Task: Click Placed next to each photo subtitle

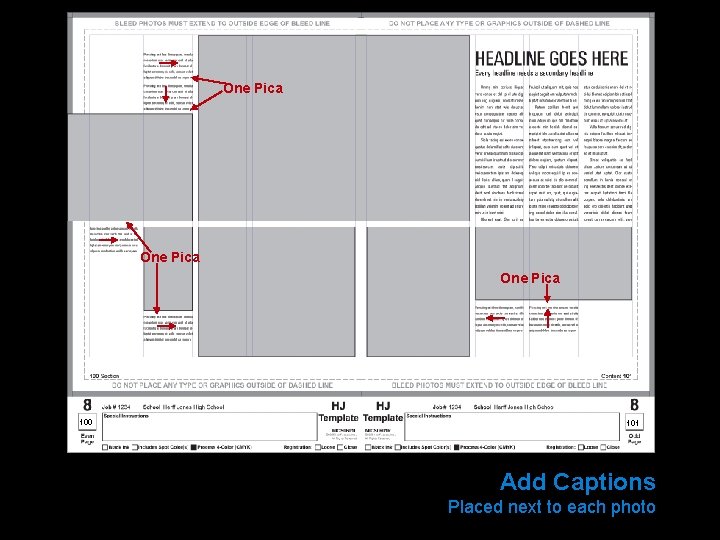Action: [551, 507]
